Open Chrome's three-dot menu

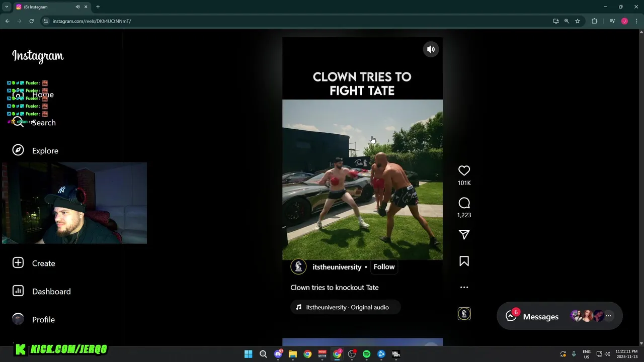(x=636, y=21)
